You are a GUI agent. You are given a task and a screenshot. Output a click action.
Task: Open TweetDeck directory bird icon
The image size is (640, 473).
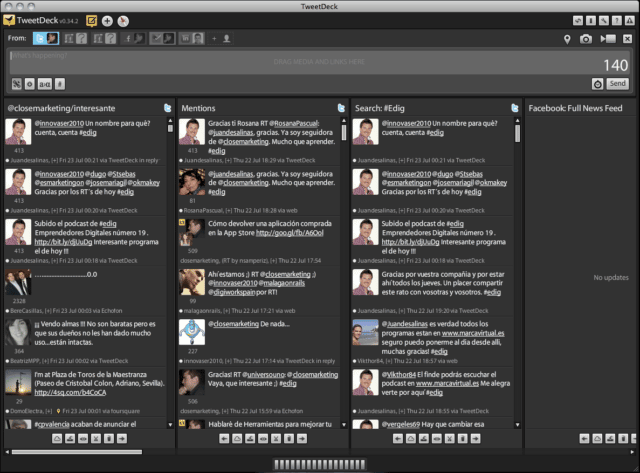point(123,21)
